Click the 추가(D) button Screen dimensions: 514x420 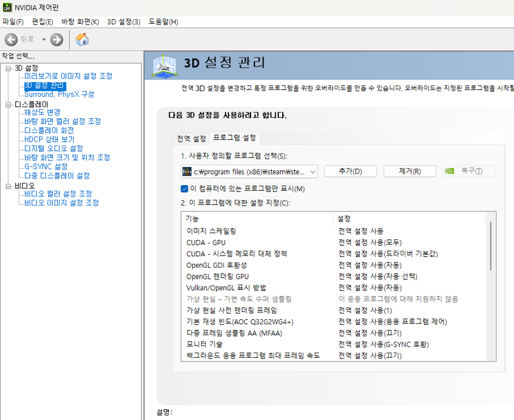[350, 171]
